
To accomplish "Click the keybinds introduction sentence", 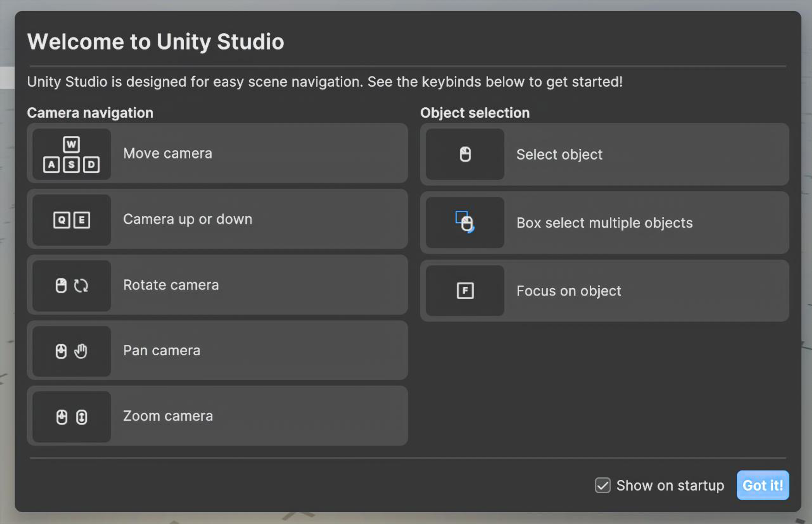I will coord(325,82).
